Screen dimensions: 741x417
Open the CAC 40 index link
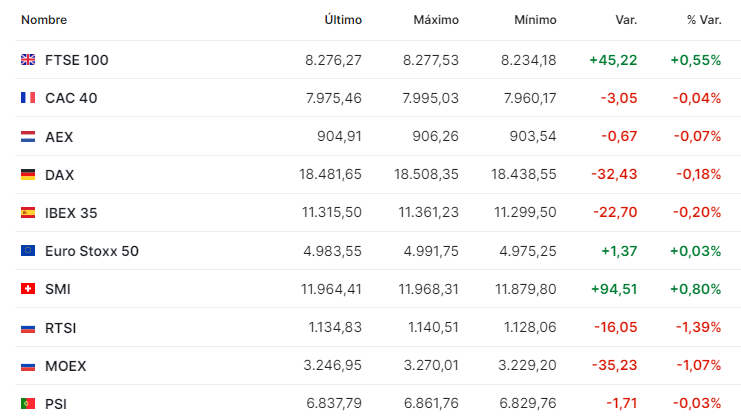point(71,98)
